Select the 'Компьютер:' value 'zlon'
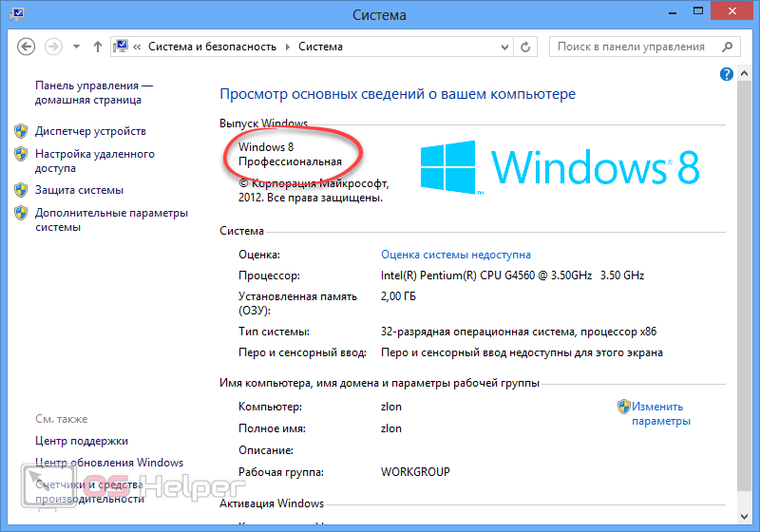 click(x=391, y=407)
